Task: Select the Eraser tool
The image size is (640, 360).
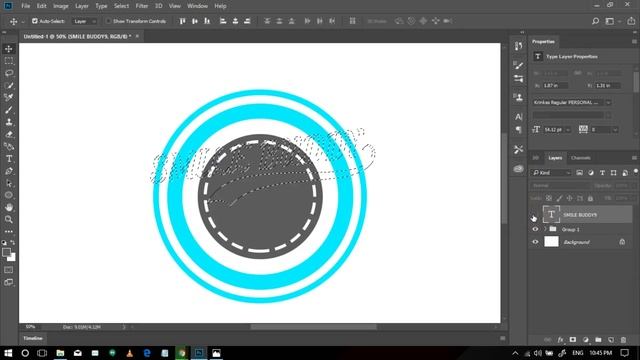Action: (x=9, y=134)
